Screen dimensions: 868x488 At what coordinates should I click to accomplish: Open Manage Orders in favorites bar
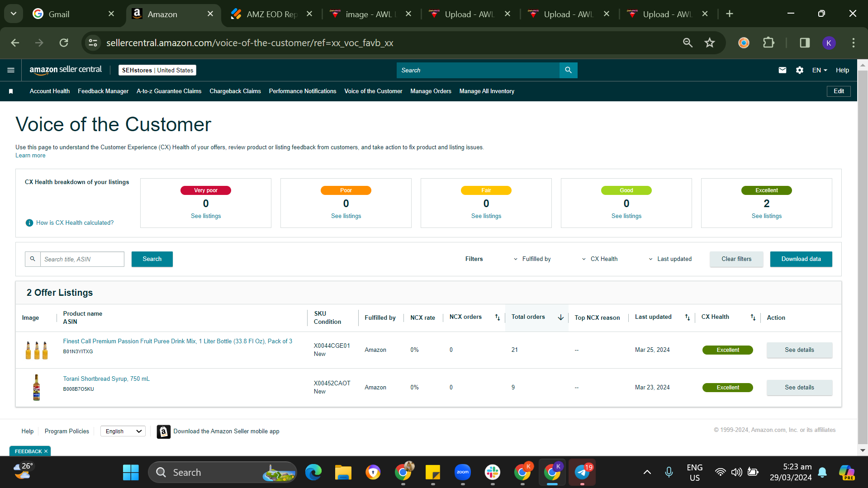431,91
